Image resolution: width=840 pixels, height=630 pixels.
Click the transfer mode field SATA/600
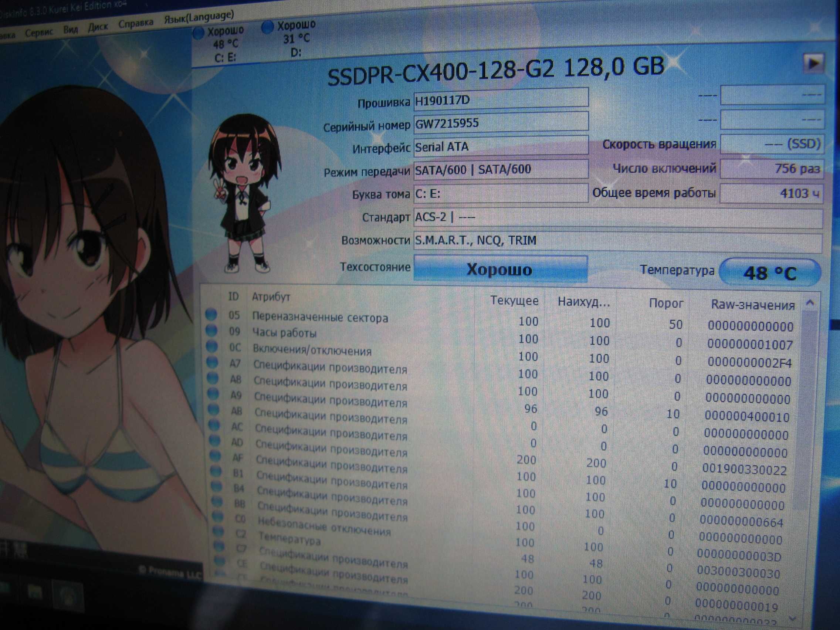(x=501, y=169)
